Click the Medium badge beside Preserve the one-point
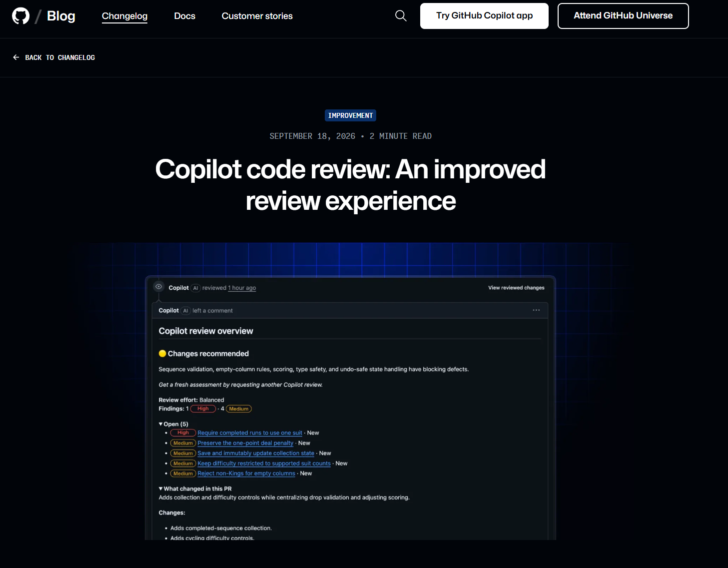728x568 pixels. (x=183, y=443)
